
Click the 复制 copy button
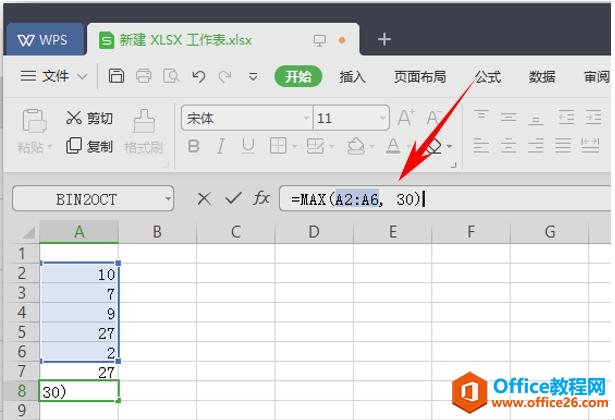click(89, 146)
